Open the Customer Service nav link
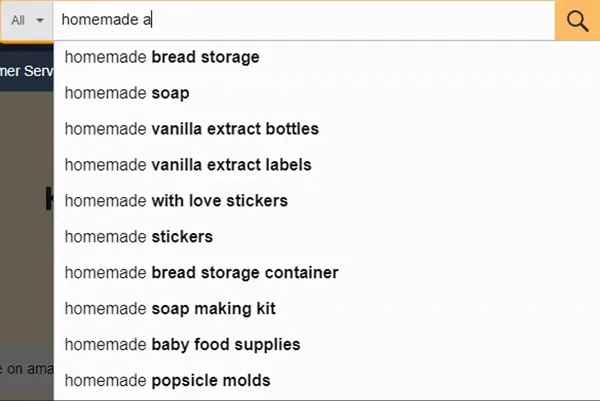Image resolution: width=600 pixels, height=401 pixels. click(x=26, y=70)
